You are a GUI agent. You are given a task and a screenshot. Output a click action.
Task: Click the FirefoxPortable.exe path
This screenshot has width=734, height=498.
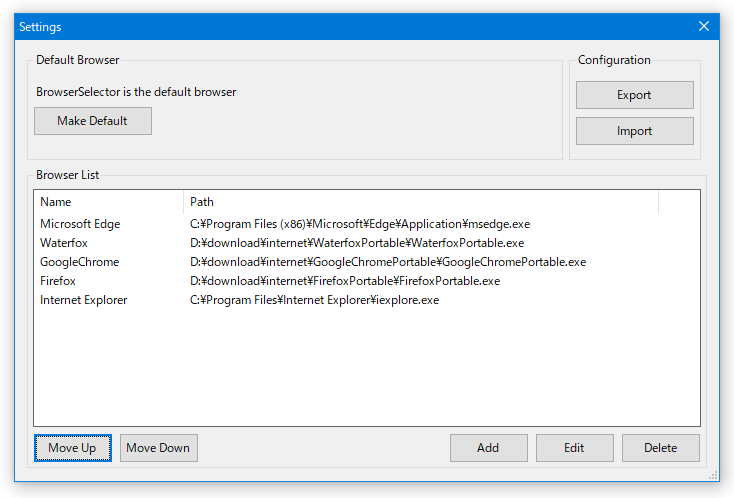click(345, 281)
